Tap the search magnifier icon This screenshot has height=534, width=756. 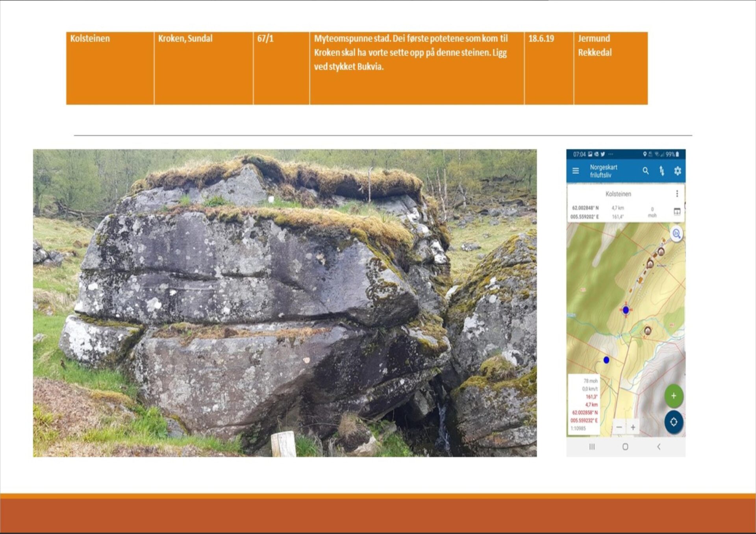tap(645, 171)
